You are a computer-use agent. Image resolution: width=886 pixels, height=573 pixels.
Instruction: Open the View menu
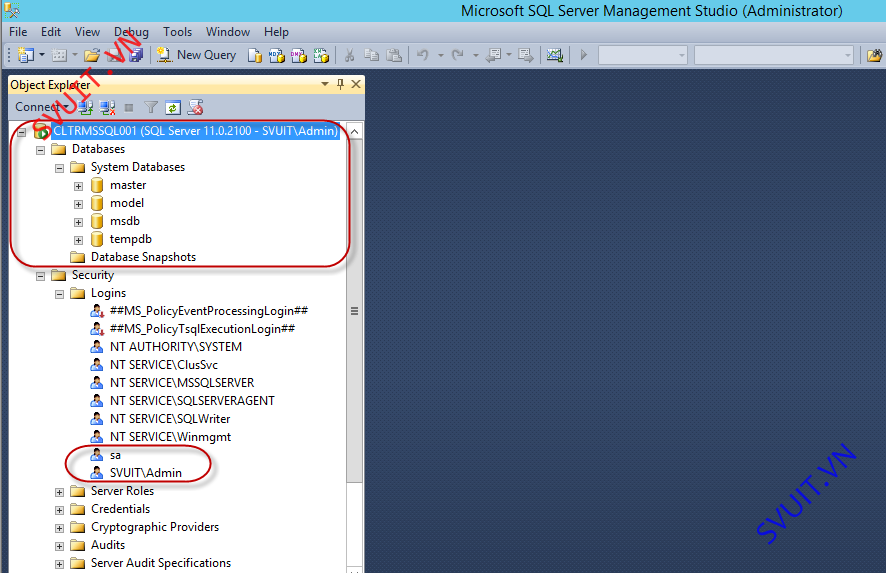(x=88, y=32)
